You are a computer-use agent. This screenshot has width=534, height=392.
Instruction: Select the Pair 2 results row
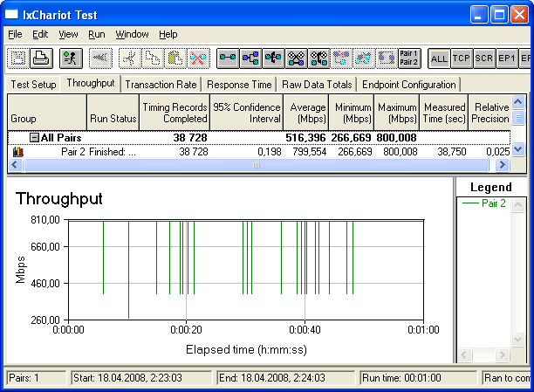click(259, 152)
